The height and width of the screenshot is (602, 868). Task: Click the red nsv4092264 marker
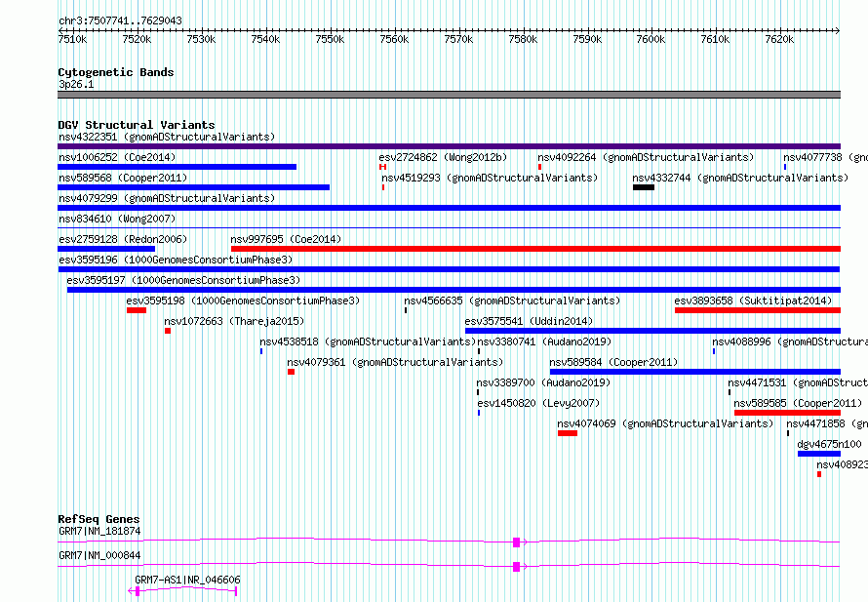[x=539, y=167]
